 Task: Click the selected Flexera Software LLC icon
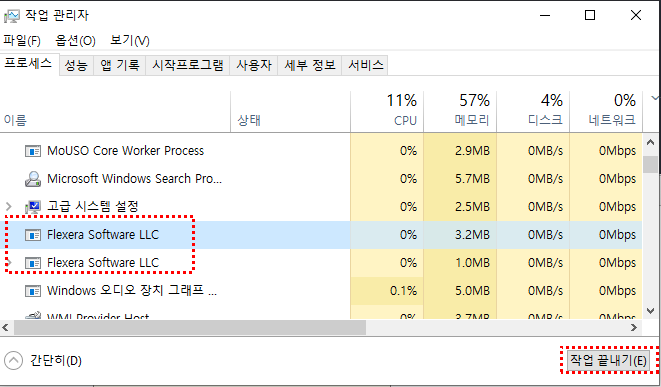[33, 235]
